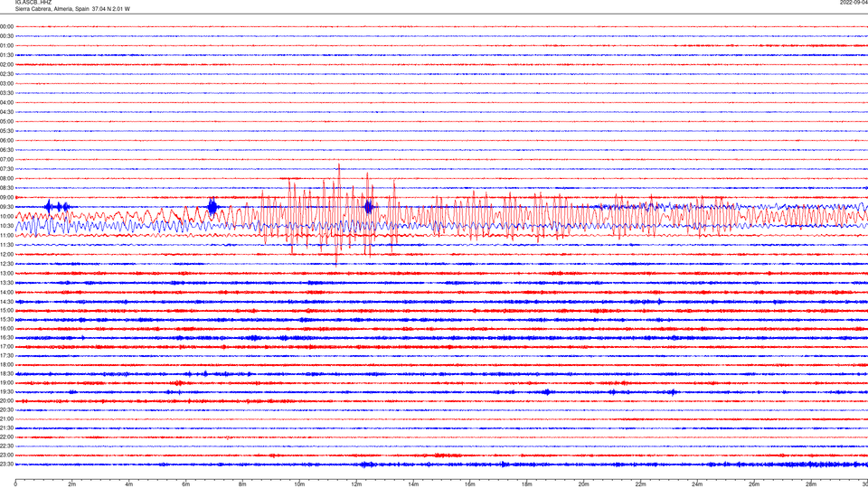Select the 12:30 time label
This screenshot has width=868, height=488.
pyautogui.click(x=6, y=264)
